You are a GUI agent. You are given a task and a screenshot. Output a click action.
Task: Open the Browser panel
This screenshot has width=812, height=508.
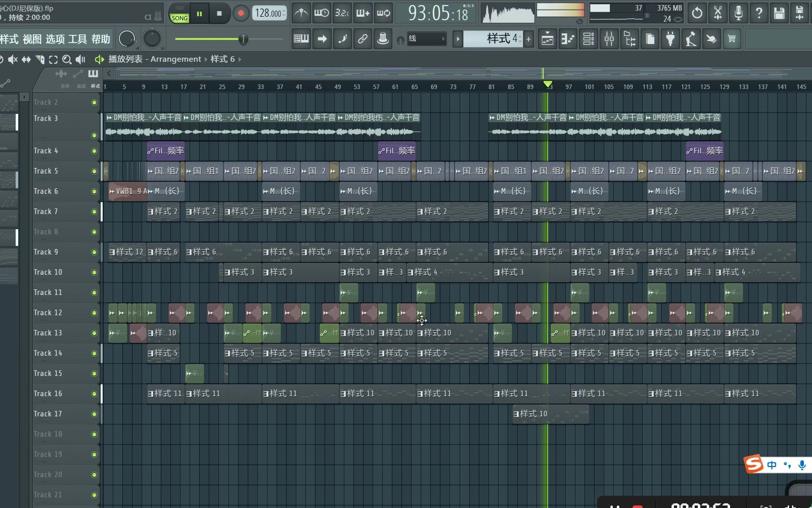tap(630, 39)
